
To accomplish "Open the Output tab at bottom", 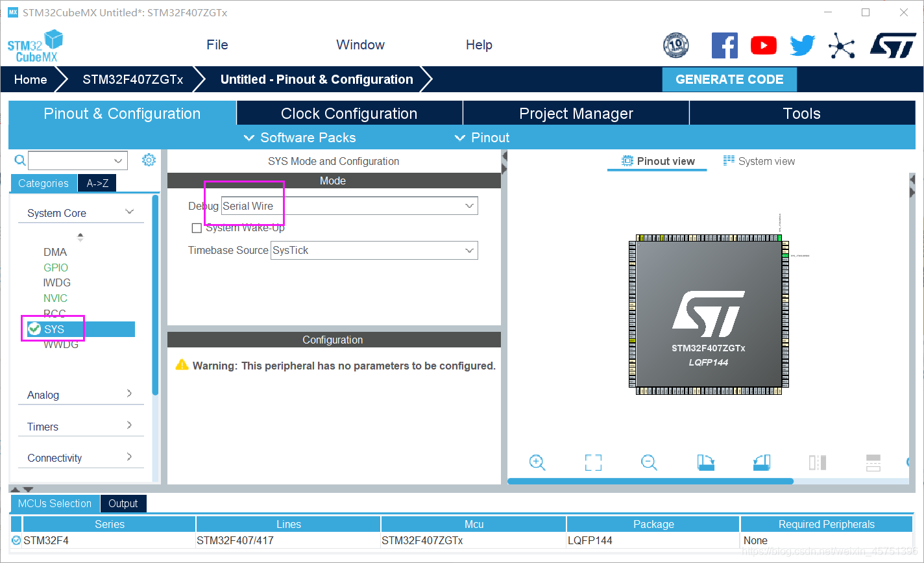I will click(123, 503).
